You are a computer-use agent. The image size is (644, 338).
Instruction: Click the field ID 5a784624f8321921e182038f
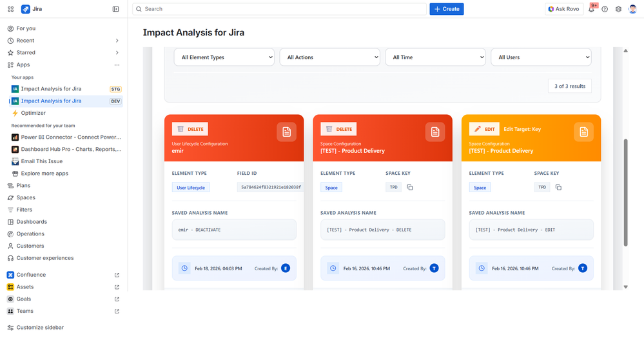click(271, 188)
